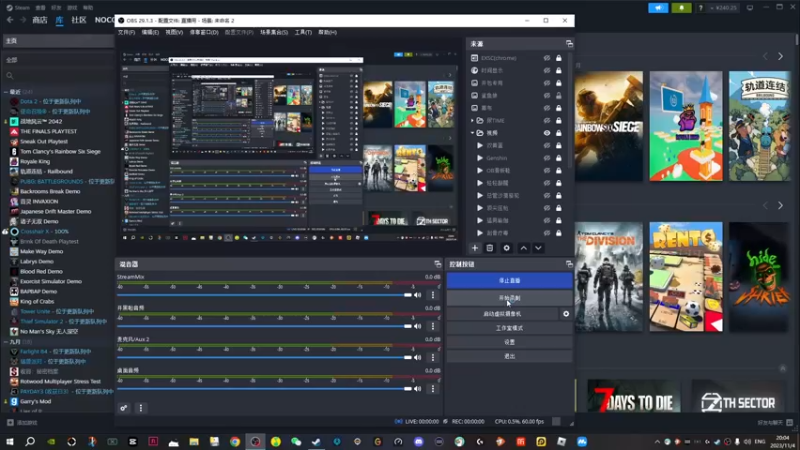Toggle lock on the Genshin source
Viewport: 800px width, 450px height.
pos(559,158)
